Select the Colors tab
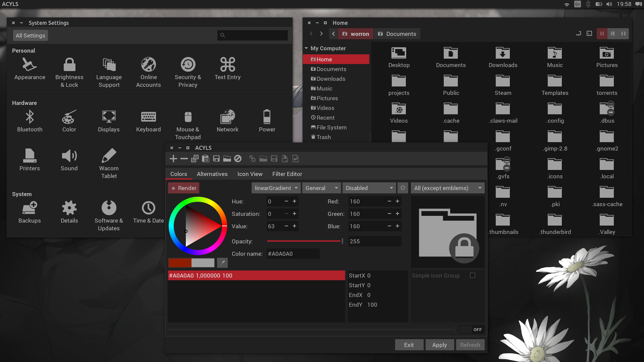This screenshot has width=644, height=362. [x=178, y=174]
